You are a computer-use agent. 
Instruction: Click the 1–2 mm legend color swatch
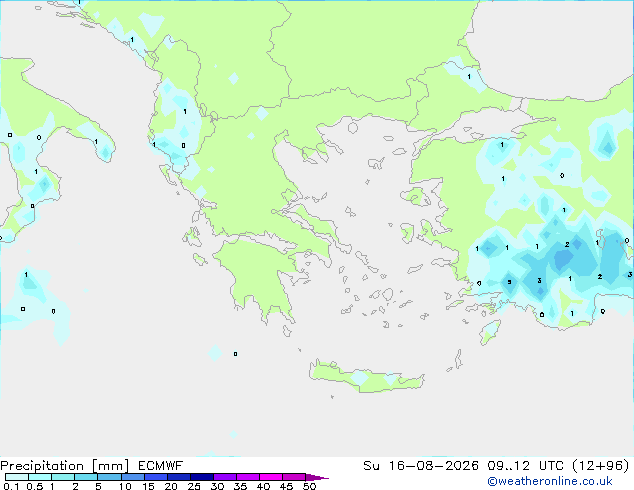tap(63, 477)
